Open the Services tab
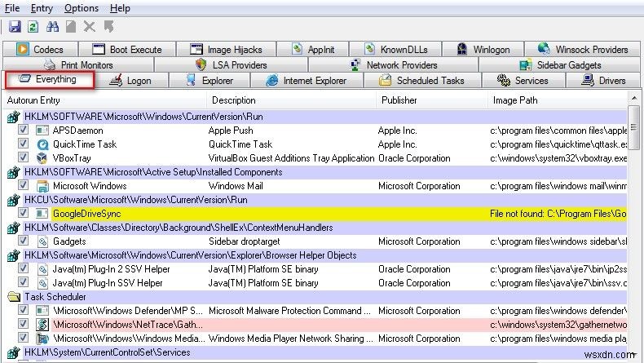This screenshot has height=363, width=644. tap(523, 81)
